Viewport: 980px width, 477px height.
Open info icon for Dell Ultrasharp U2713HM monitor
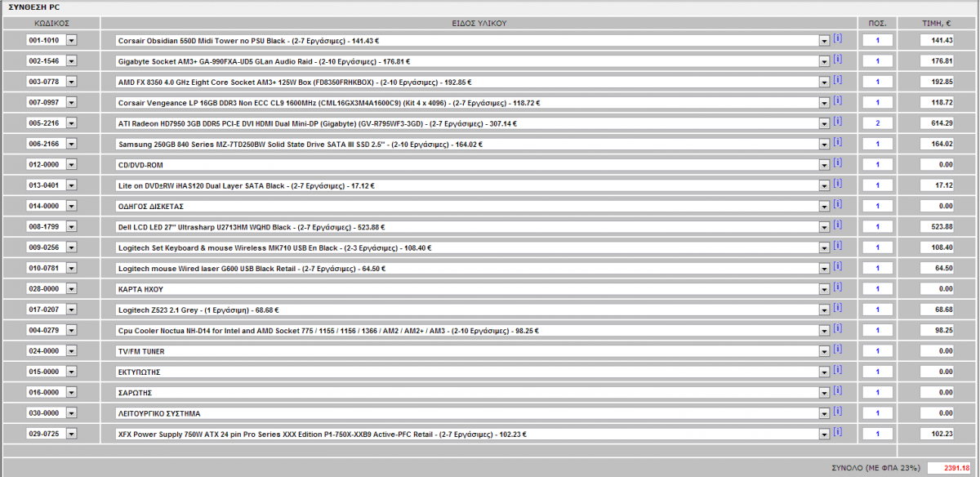coord(838,225)
